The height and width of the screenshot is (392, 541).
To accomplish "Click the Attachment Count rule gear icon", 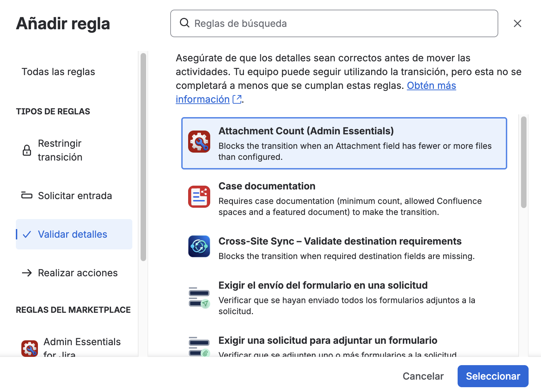I will [199, 141].
